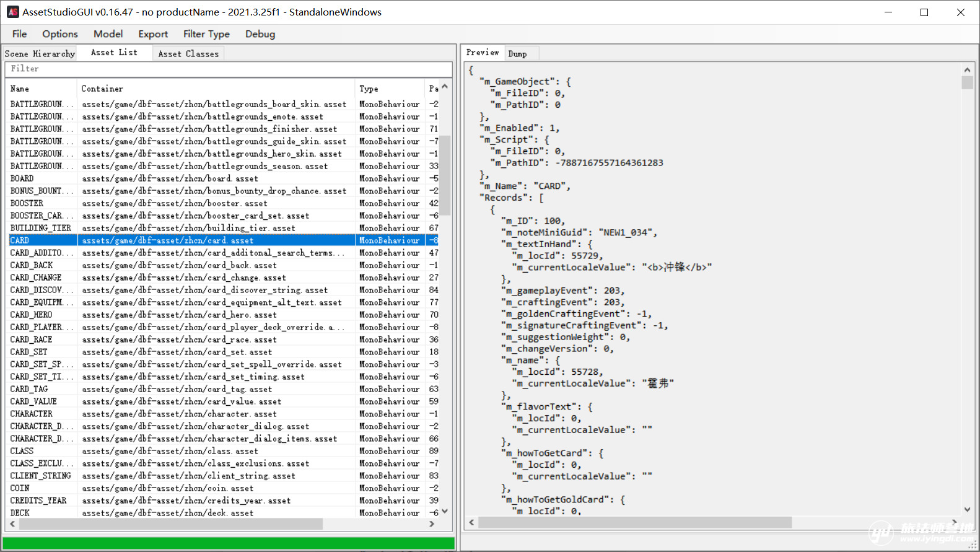Select the BOARD asset row

224,178
